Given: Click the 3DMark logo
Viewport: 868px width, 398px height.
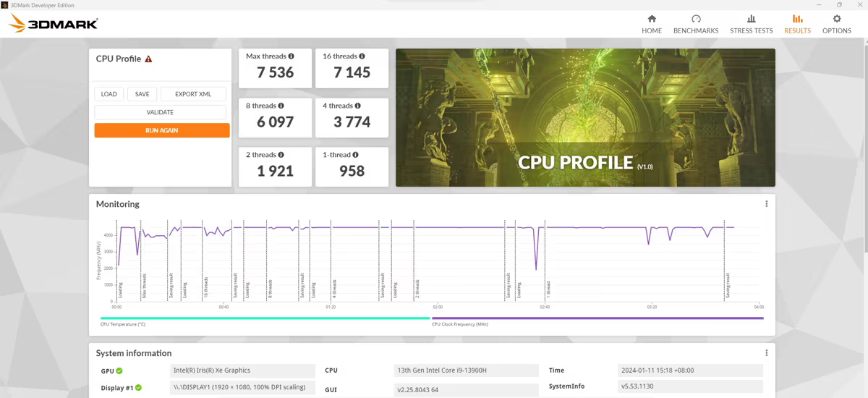Looking at the screenshot, I should coord(54,23).
